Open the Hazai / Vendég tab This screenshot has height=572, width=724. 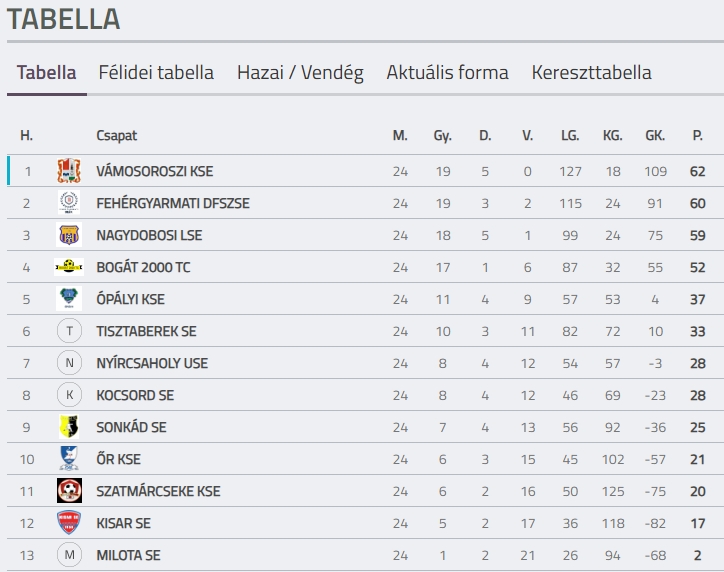click(x=300, y=72)
